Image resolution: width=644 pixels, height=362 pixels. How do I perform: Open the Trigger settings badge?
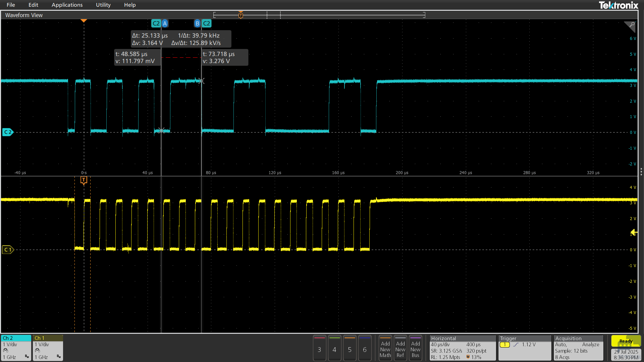[x=525, y=348]
